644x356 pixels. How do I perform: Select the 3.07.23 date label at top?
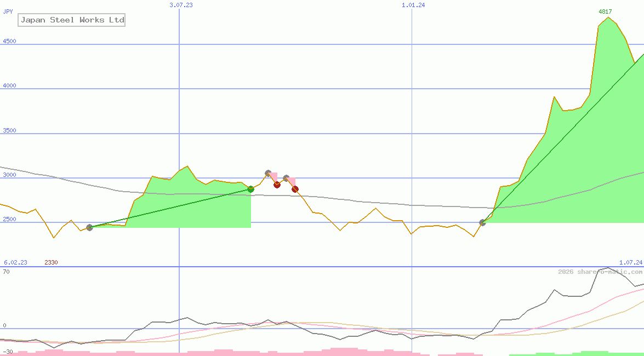point(181,5)
